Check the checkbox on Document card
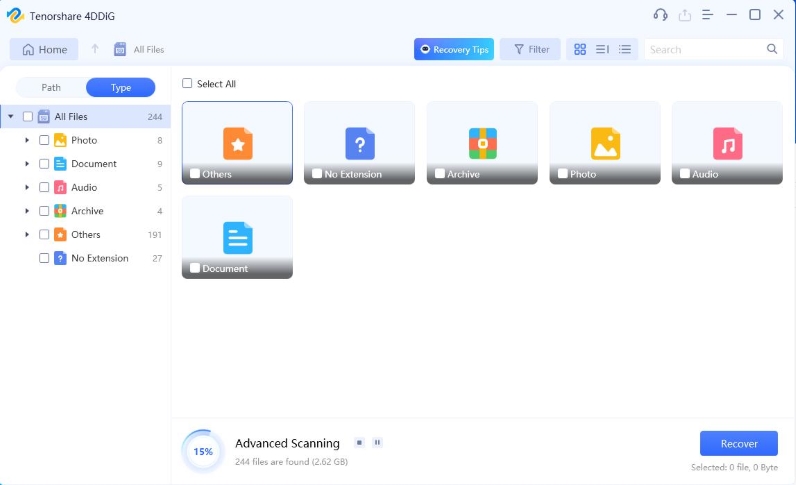This screenshot has height=485, width=796. click(x=195, y=268)
